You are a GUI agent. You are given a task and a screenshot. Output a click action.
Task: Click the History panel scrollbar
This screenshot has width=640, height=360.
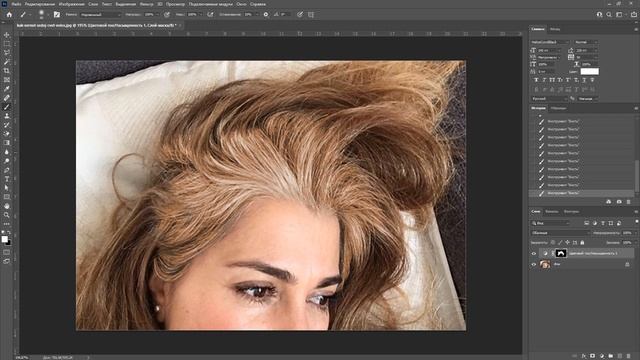[637, 176]
